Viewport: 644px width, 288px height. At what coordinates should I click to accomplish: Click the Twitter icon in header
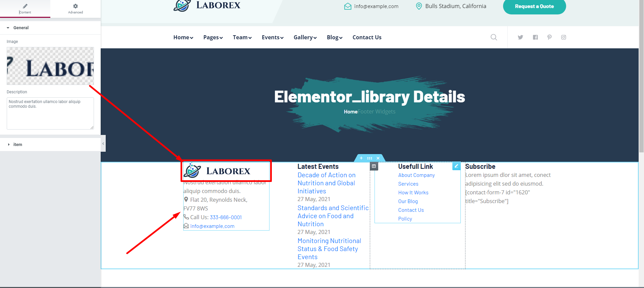click(520, 37)
